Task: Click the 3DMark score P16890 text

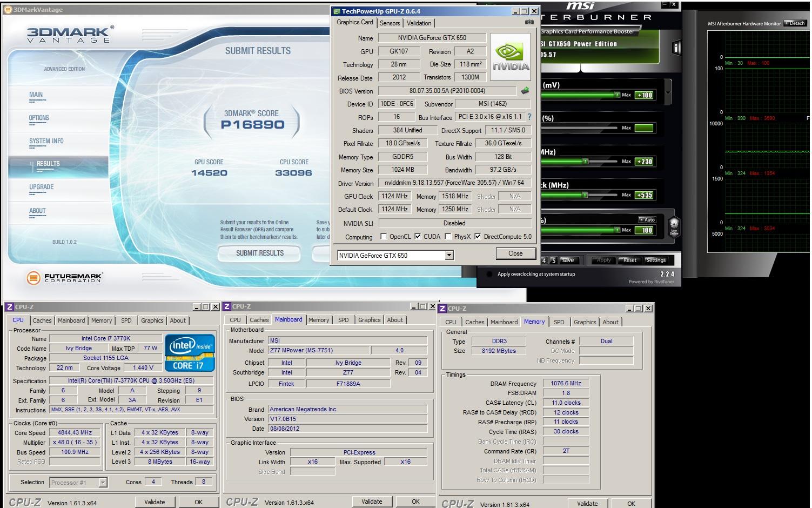Action: coord(252,125)
